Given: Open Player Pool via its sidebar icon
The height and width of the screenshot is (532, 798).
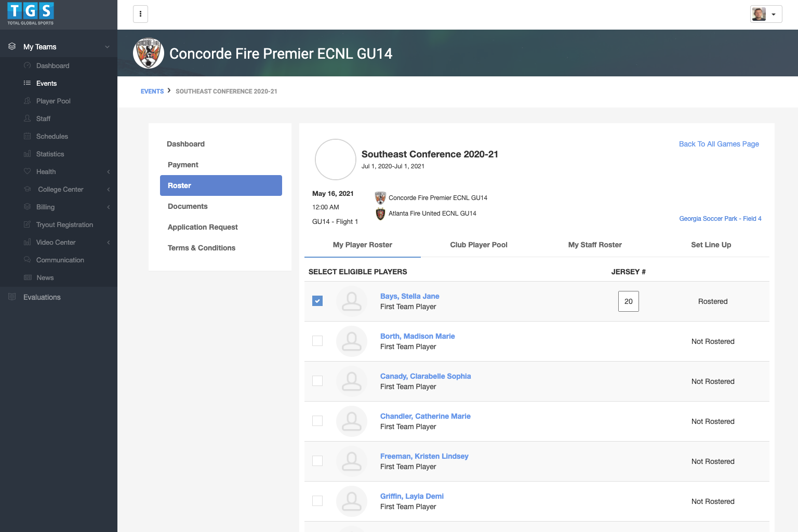Looking at the screenshot, I should pos(28,101).
